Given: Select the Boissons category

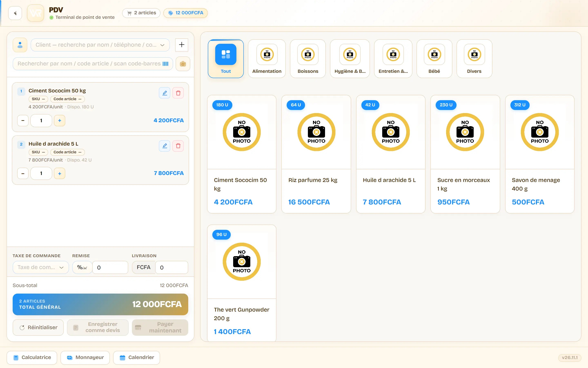Looking at the screenshot, I should 308,59.
